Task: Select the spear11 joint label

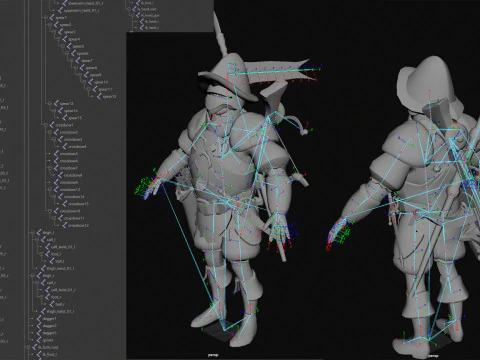Action: point(105,89)
